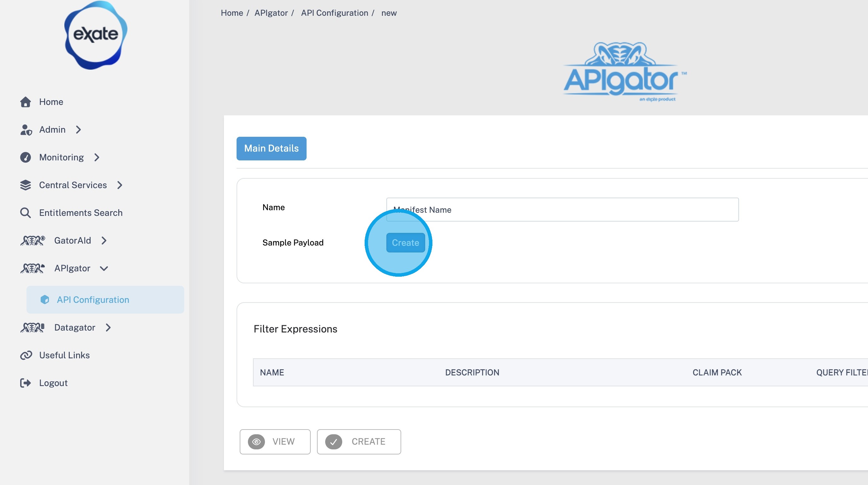This screenshot has width=868, height=485.
Task: Click the bottom CREATE button
Action: [359, 442]
